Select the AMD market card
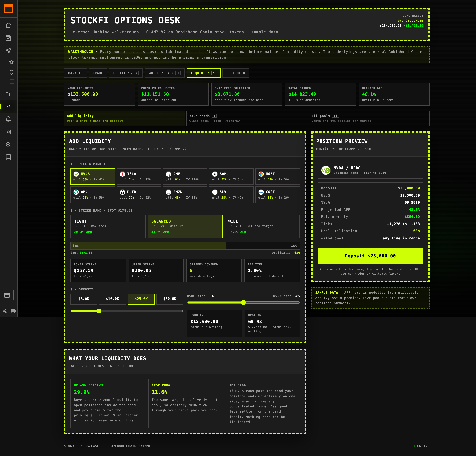The width and height of the screenshot is (476, 456). pyautogui.click(x=93, y=195)
